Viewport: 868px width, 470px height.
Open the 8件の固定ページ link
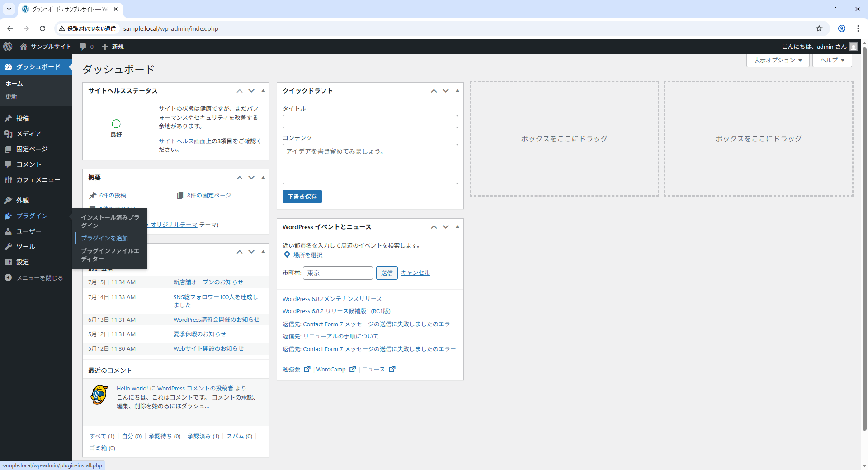pos(209,195)
